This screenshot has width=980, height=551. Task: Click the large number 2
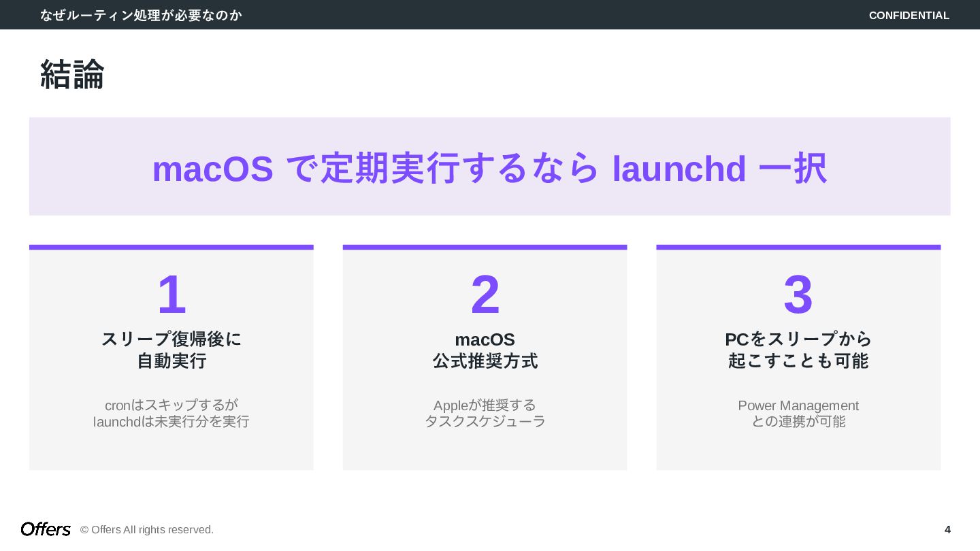point(485,295)
